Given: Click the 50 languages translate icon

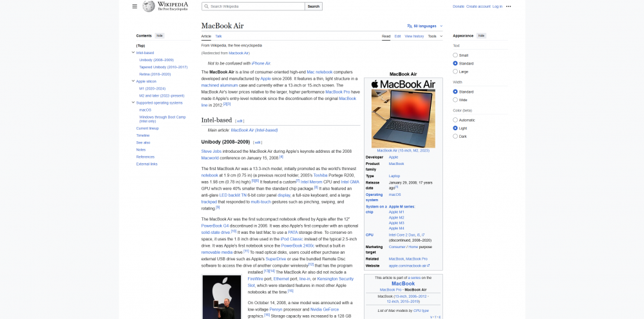Looking at the screenshot, I should click(410, 26).
